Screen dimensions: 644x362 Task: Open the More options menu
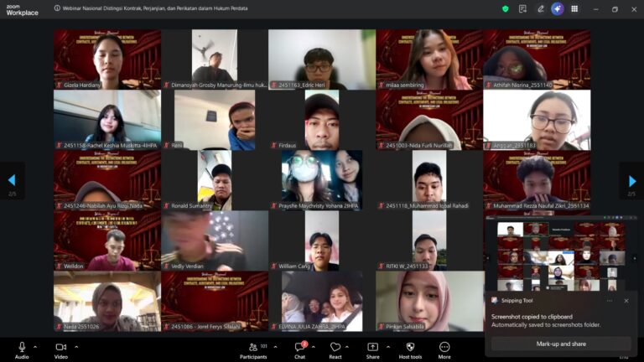[444, 350]
